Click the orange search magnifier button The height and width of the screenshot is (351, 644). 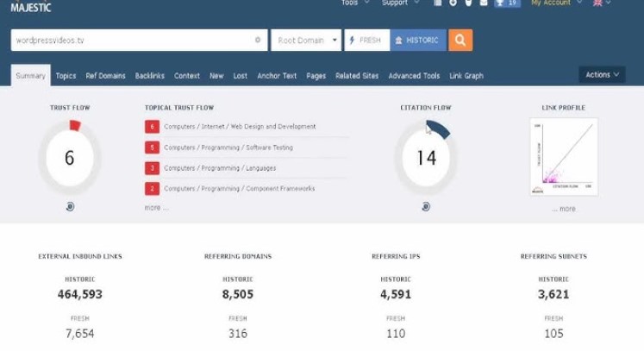point(460,40)
